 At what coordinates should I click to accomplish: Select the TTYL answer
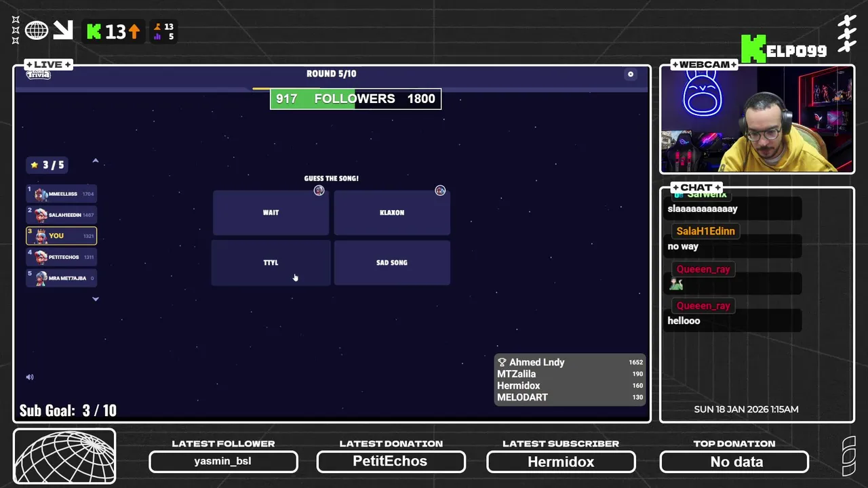tap(271, 263)
